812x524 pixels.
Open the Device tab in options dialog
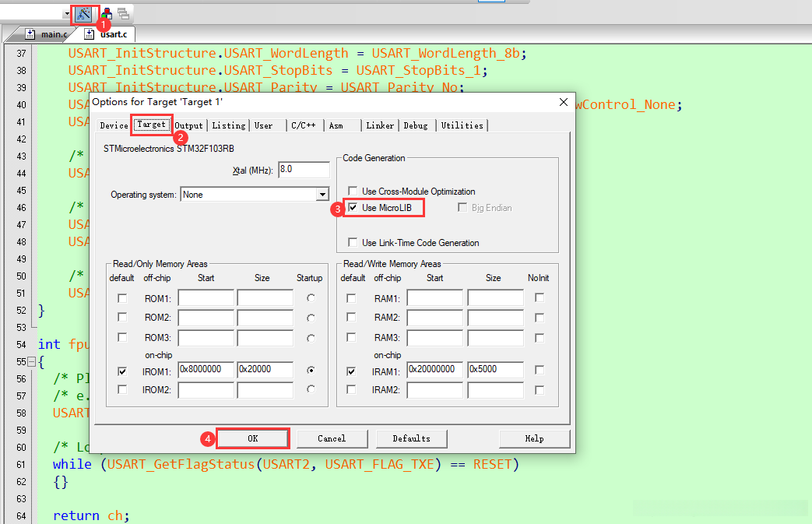pos(114,125)
